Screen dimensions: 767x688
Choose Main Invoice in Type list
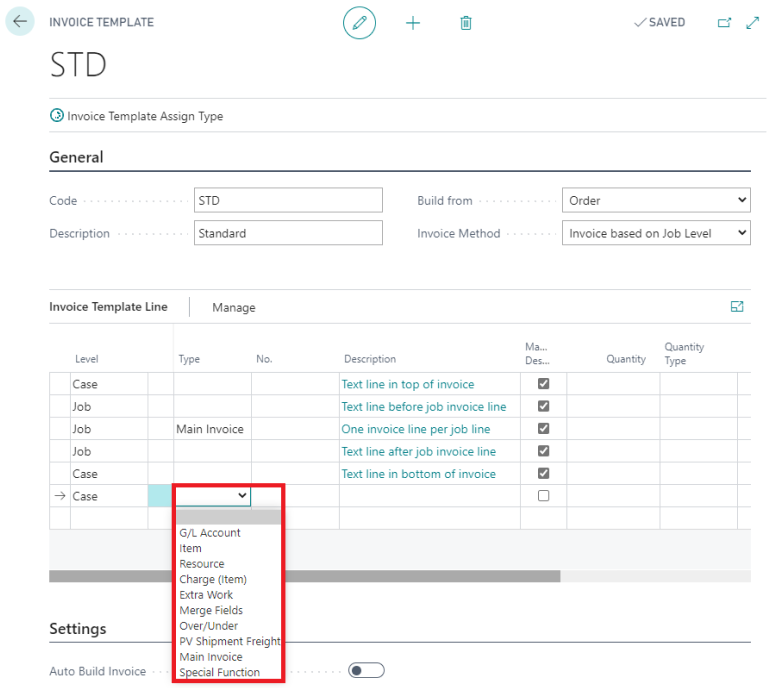coord(228,657)
